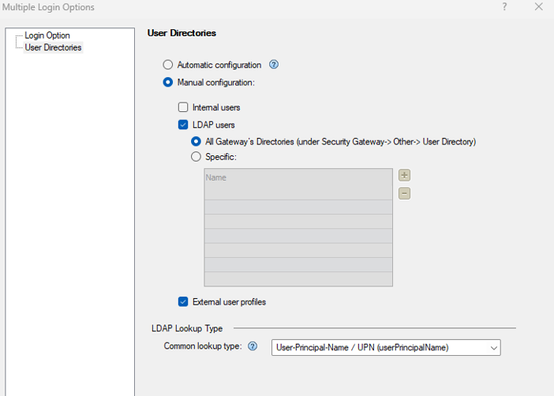Select User Directories in the tree

point(53,48)
